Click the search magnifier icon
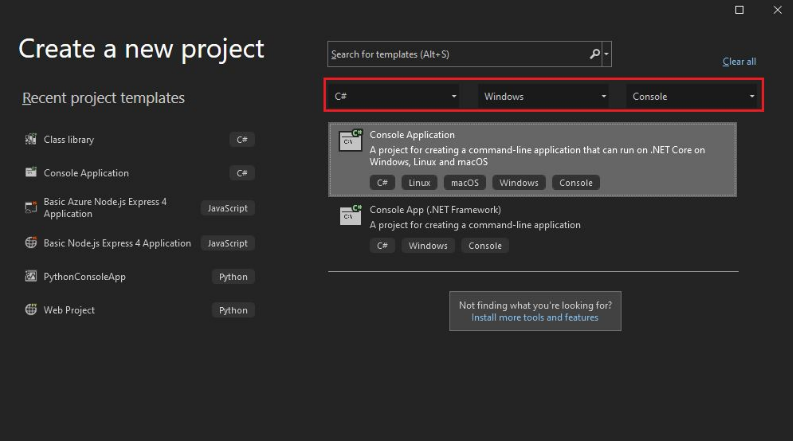 (x=595, y=54)
